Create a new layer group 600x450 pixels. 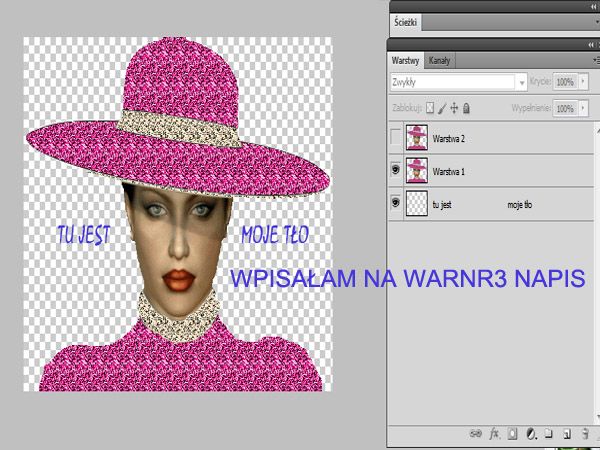coord(547,434)
